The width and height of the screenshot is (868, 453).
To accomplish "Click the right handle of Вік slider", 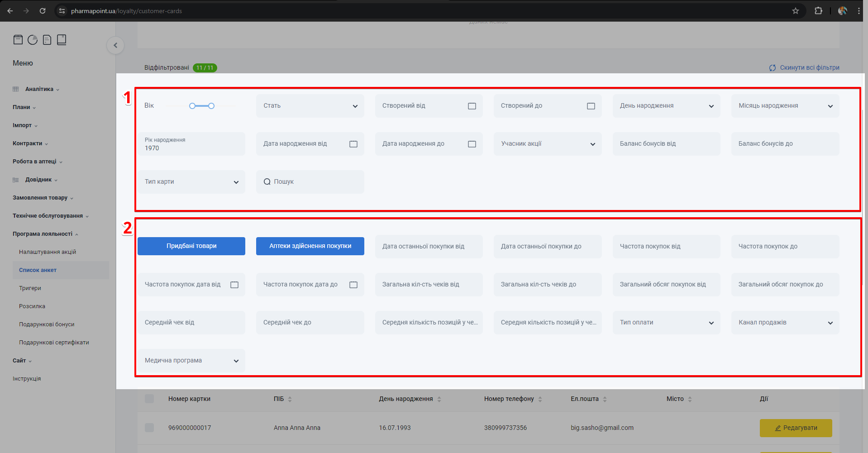I will tap(211, 106).
